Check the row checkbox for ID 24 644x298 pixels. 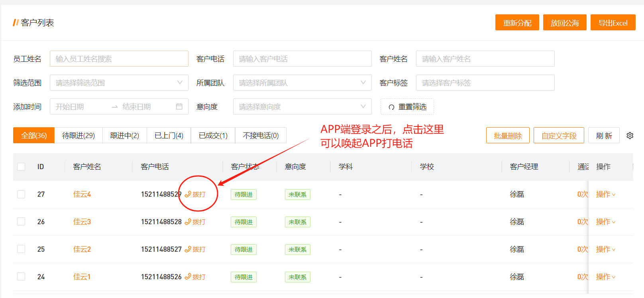pos(21,276)
